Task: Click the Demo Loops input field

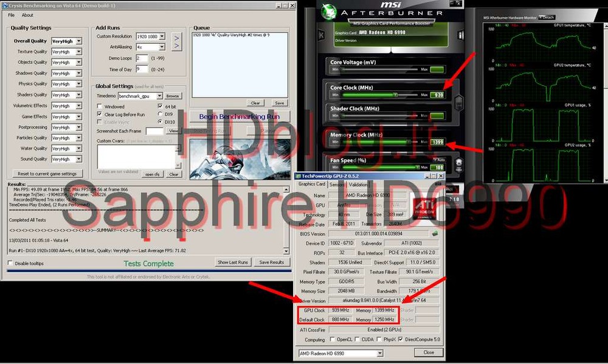Action: click(142, 58)
